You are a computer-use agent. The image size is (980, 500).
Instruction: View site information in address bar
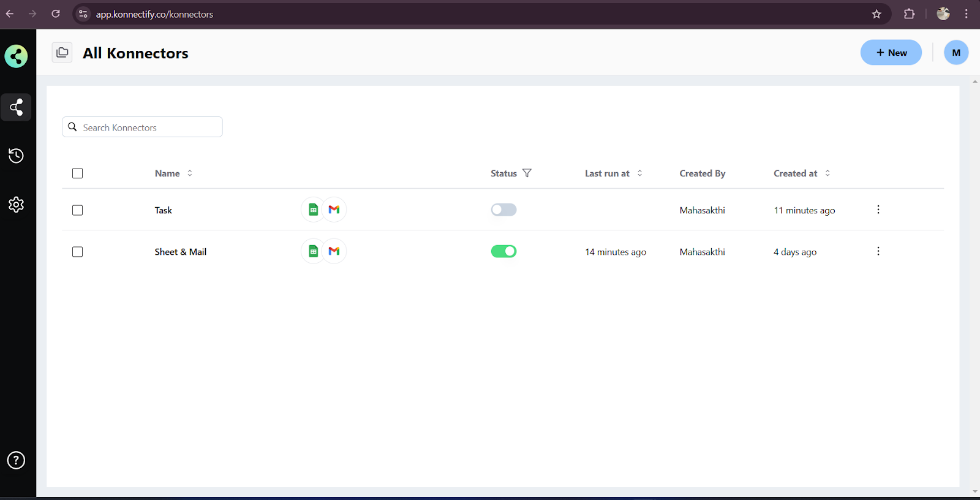pos(83,14)
